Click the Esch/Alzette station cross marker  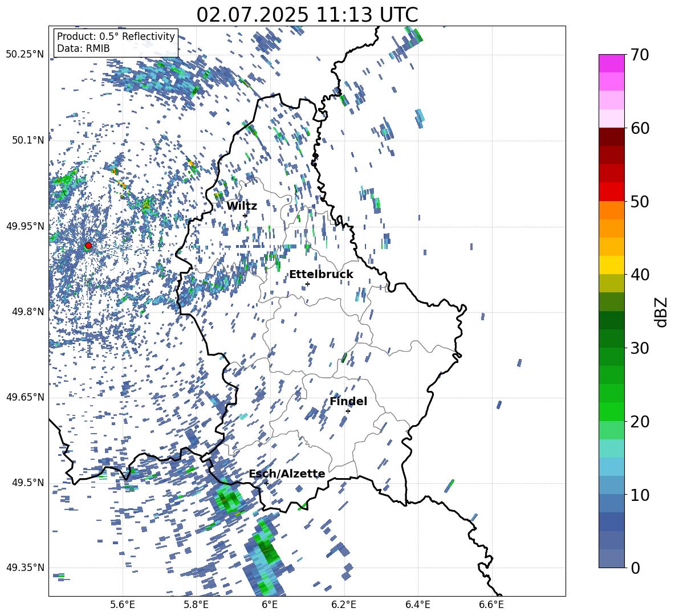(266, 483)
